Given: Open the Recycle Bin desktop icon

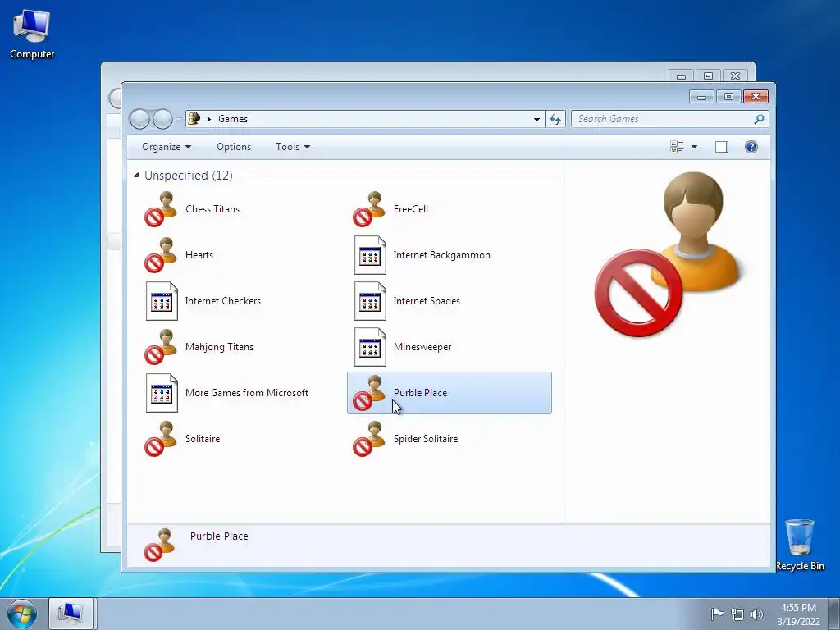Looking at the screenshot, I should pyautogui.click(x=800, y=545).
